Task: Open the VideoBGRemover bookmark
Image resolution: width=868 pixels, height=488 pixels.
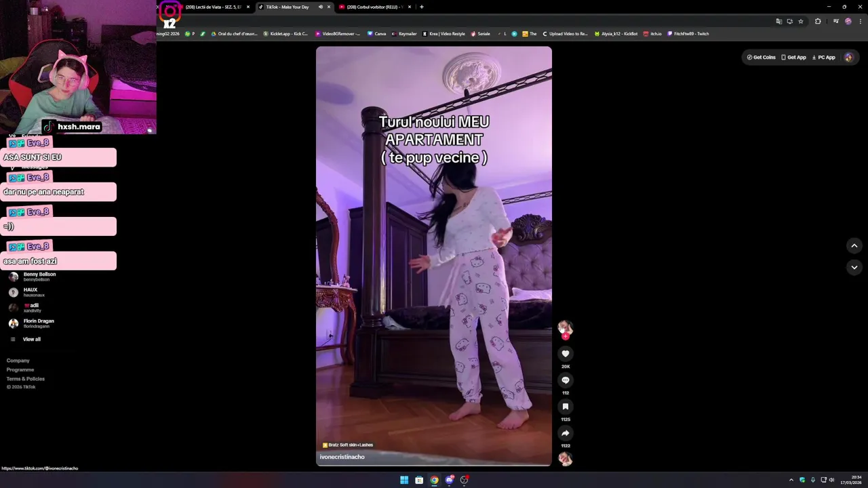Action: [338, 34]
